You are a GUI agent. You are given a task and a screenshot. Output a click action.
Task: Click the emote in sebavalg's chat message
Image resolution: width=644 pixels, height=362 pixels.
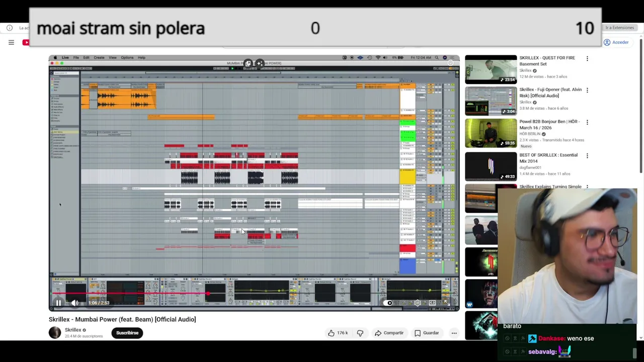click(x=565, y=351)
